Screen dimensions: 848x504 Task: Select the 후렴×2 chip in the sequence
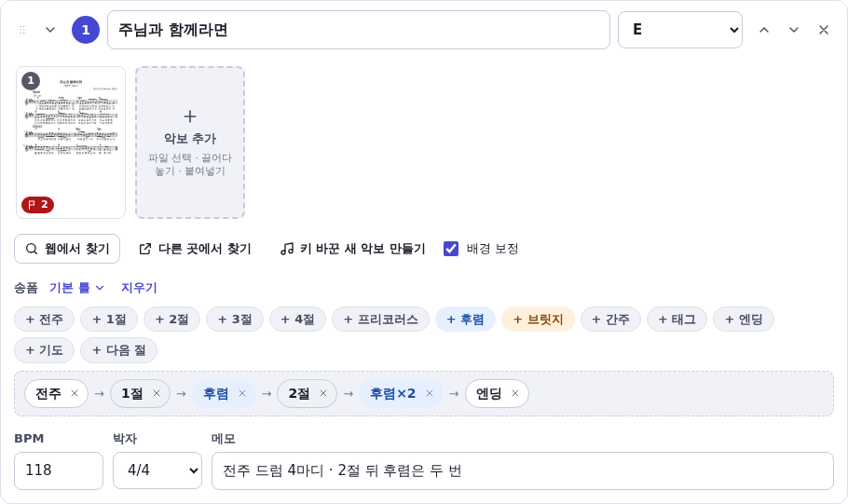click(x=392, y=393)
